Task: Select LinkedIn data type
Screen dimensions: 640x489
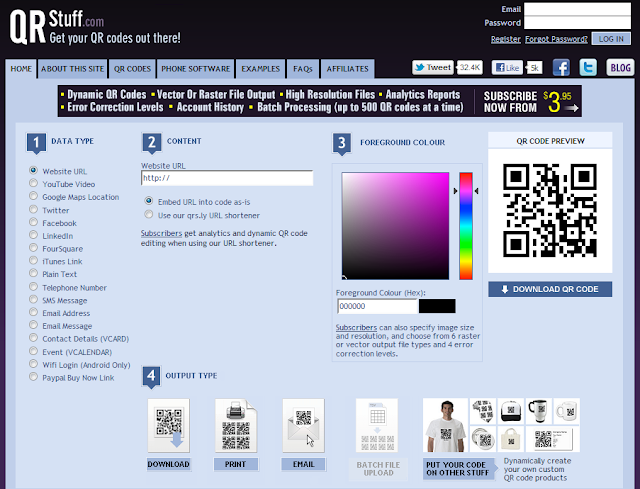Action: pyautogui.click(x=33, y=235)
